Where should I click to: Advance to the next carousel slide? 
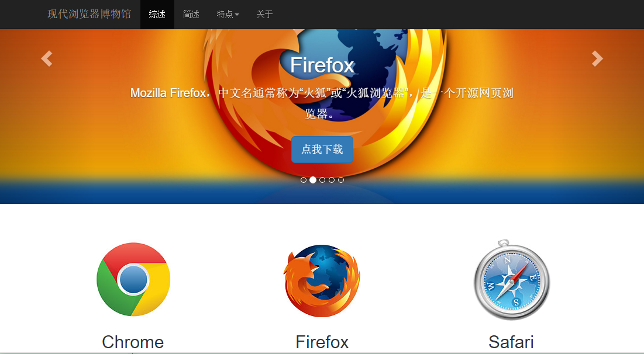click(597, 58)
